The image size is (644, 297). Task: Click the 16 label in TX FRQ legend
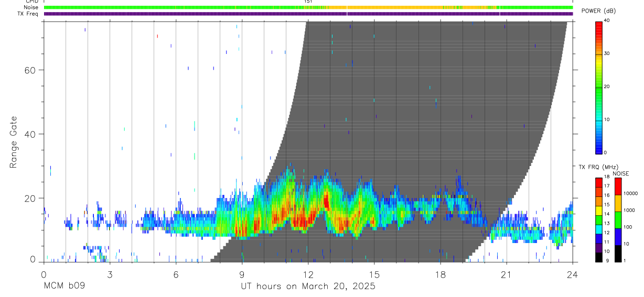[x=606, y=195]
